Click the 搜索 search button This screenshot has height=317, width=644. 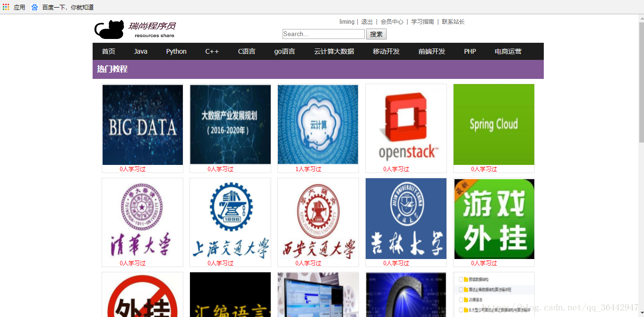[376, 34]
